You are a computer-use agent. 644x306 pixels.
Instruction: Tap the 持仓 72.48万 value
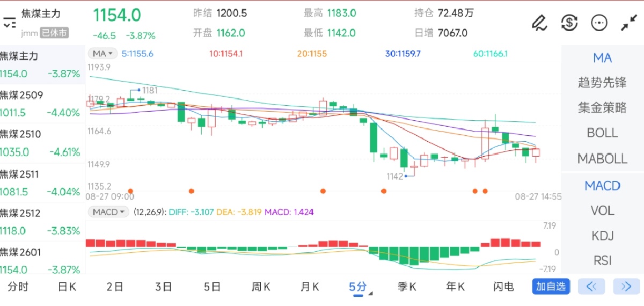click(456, 13)
